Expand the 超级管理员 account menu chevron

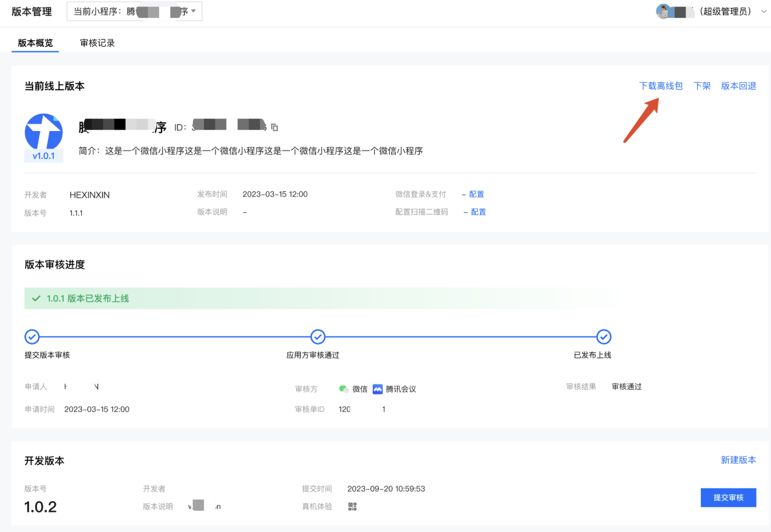764,11
